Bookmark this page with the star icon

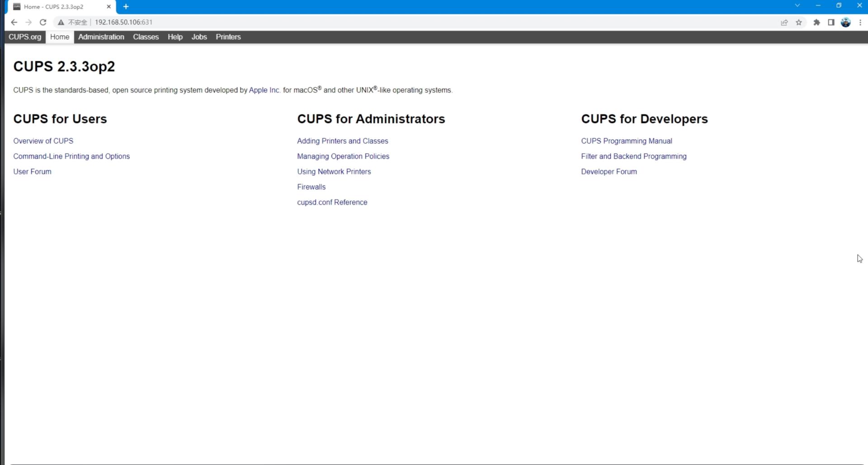click(799, 22)
